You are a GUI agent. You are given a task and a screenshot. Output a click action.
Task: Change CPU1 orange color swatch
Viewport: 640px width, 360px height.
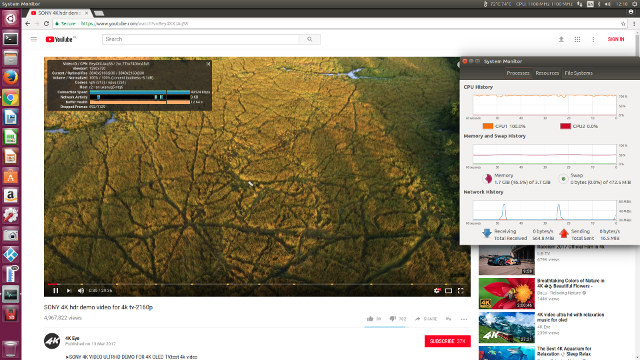coord(488,126)
